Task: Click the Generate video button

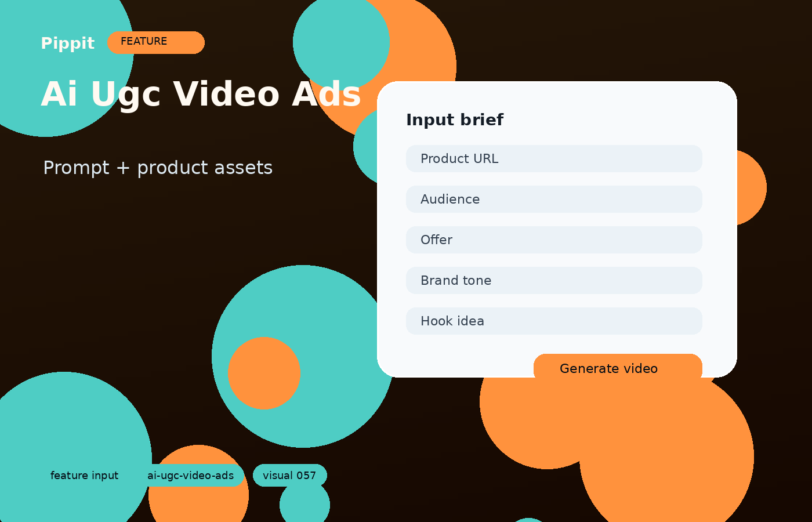Action: 618,368
